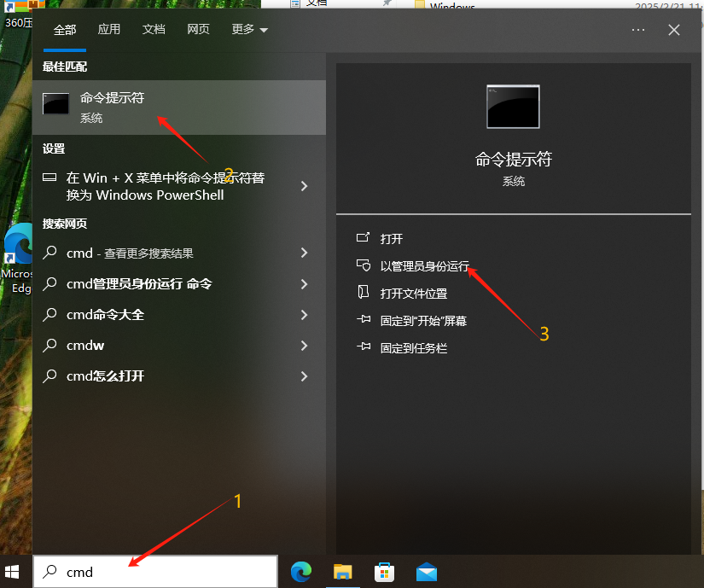This screenshot has height=588, width=704.
Task: Expand chevron for cmd怎么打开
Action: coord(305,376)
